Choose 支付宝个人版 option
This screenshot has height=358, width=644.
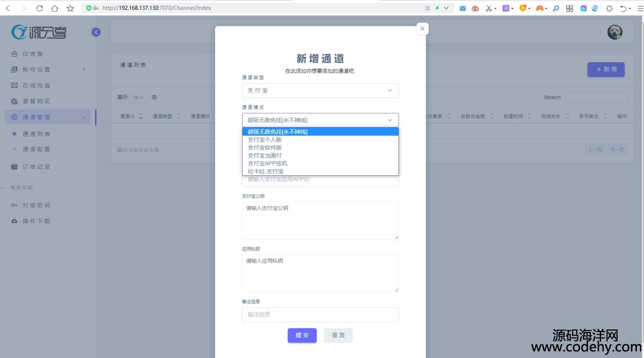(320, 140)
